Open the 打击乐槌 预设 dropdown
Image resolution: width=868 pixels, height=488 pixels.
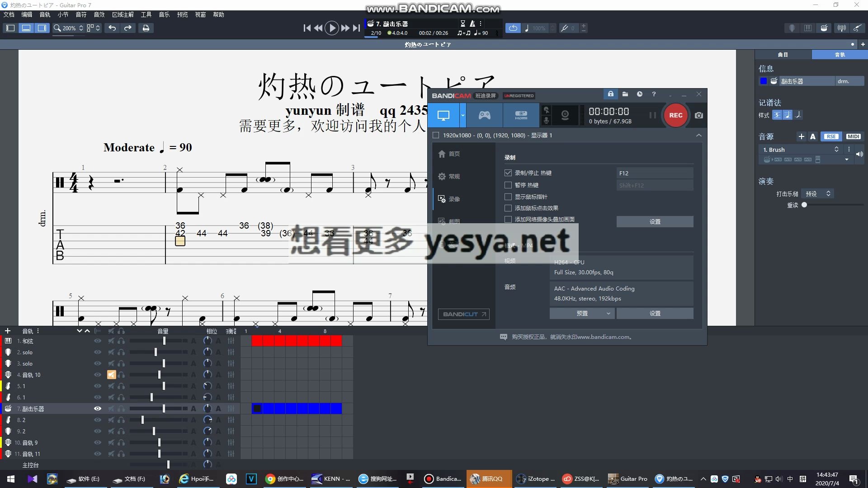tap(817, 193)
